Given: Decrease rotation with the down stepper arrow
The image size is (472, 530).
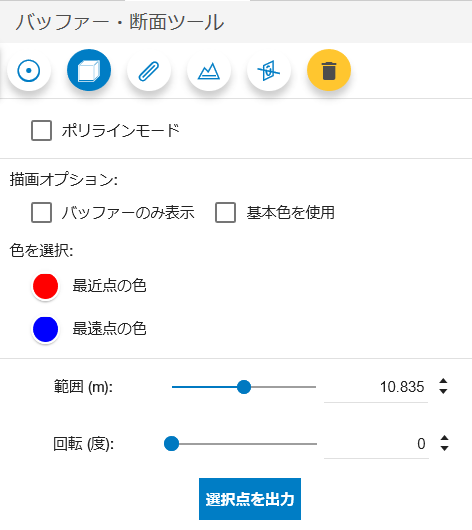Looking at the screenshot, I should (x=444, y=449).
